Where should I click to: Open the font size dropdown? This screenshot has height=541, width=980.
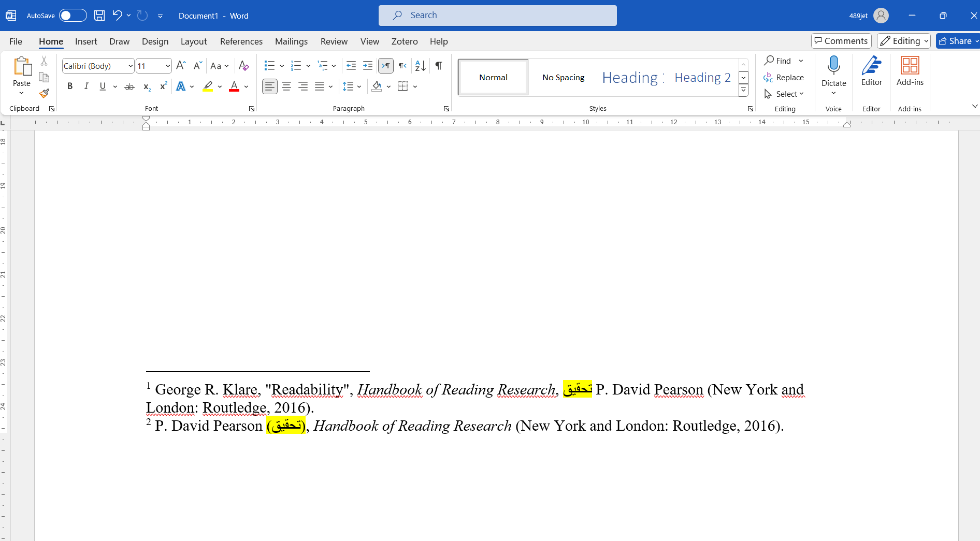pos(168,66)
